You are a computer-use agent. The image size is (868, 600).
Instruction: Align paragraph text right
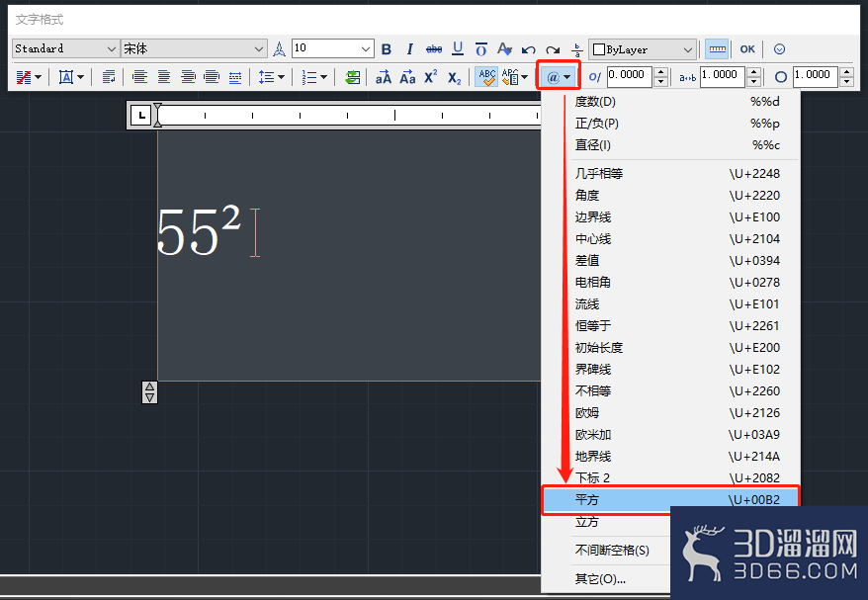coord(188,77)
